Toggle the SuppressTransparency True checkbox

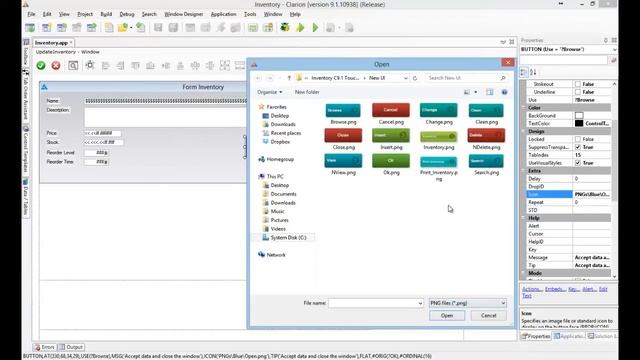[578, 147]
